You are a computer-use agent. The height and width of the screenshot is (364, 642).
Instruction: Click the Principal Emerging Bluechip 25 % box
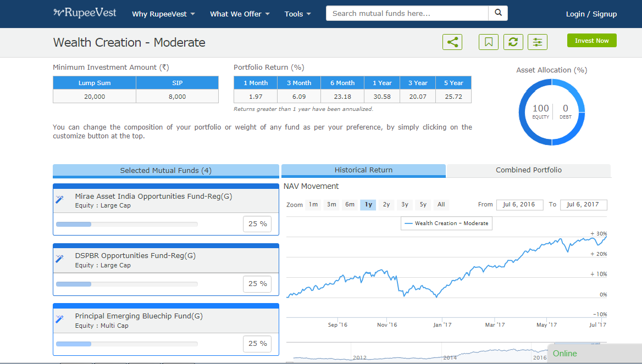point(257,344)
